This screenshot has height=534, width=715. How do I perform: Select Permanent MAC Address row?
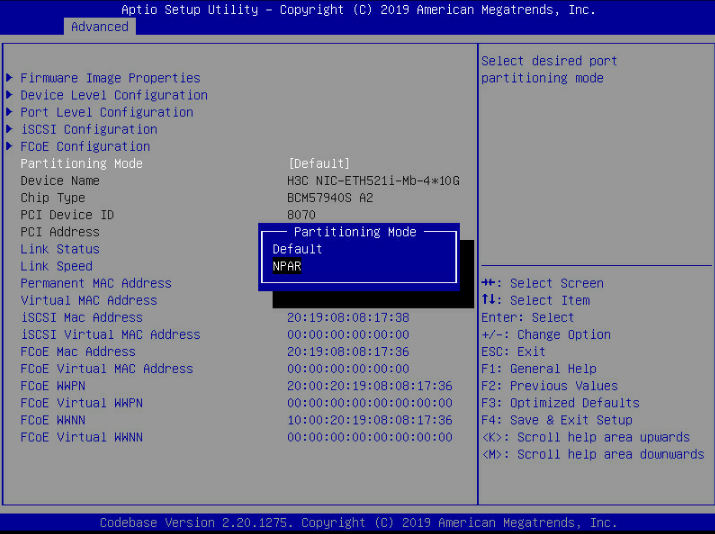(96, 283)
